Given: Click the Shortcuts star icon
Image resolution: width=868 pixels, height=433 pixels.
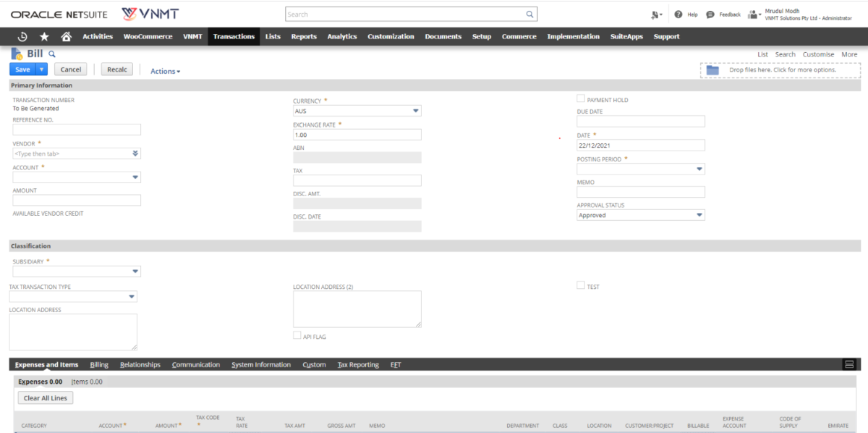Looking at the screenshot, I should point(43,36).
